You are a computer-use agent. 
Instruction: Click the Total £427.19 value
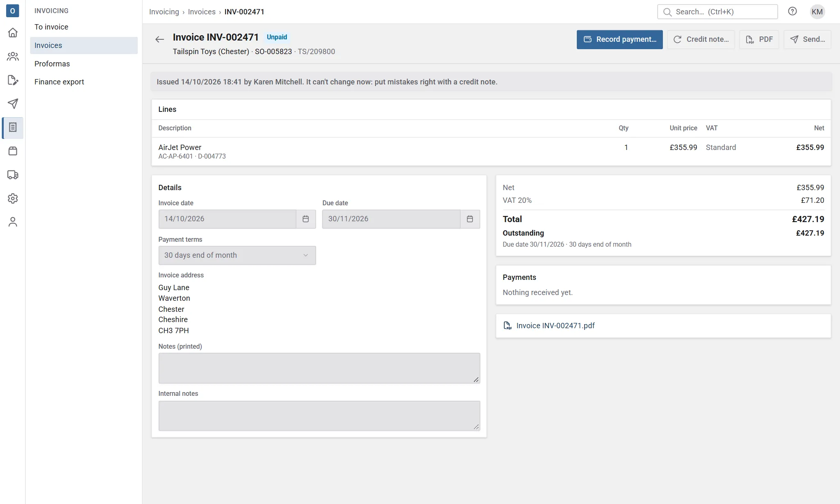808,219
